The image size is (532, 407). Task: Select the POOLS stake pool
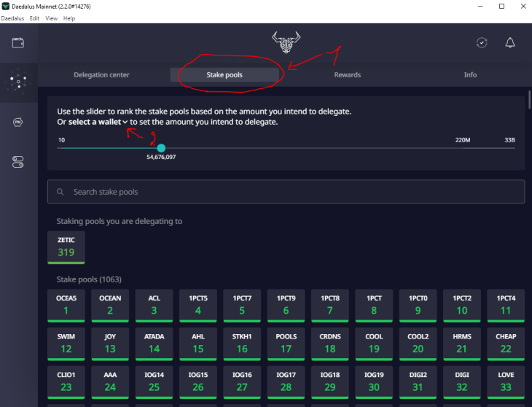pyautogui.click(x=286, y=344)
